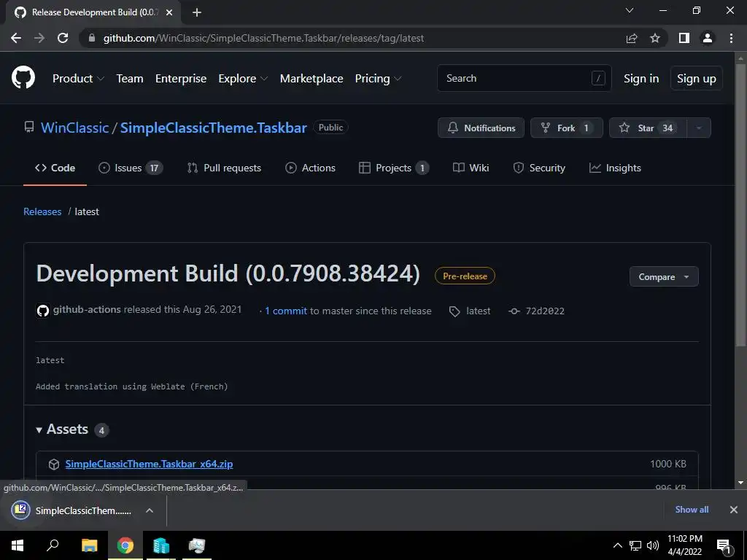Open the Windows notification center
The width and height of the screenshot is (747, 560).
tap(724, 545)
